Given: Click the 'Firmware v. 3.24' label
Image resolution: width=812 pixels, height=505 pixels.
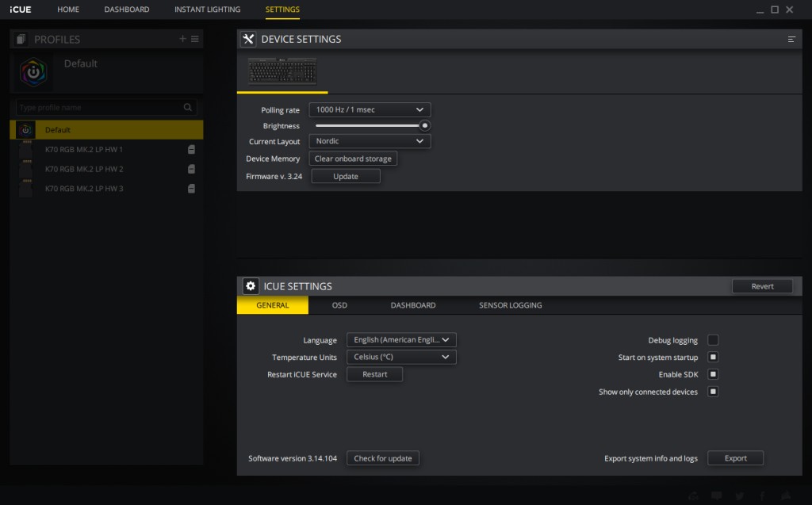Looking at the screenshot, I should [x=274, y=176].
